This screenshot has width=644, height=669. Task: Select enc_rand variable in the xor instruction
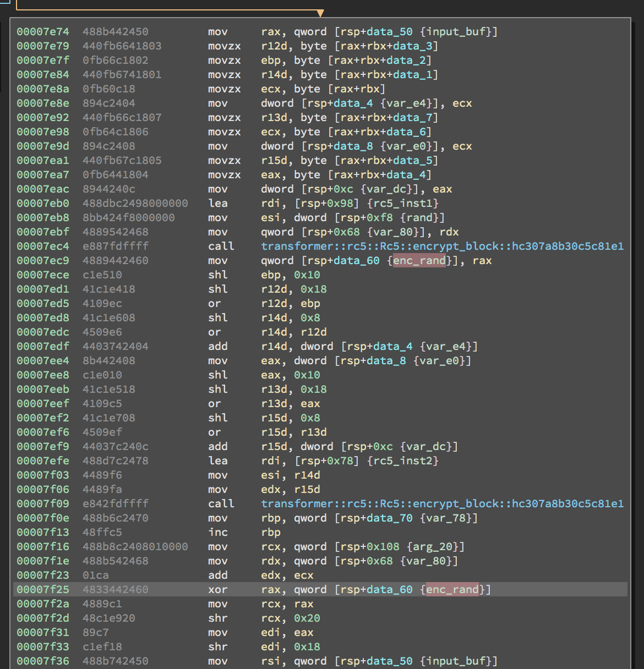click(x=452, y=589)
